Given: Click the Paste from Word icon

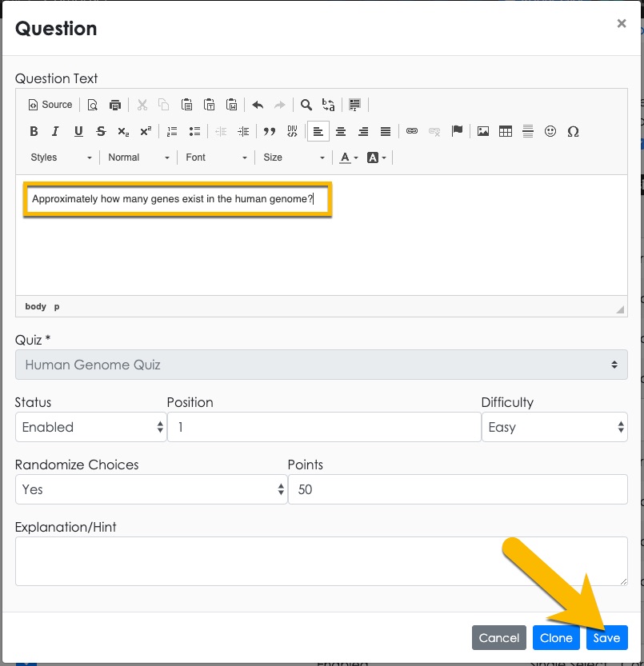Looking at the screenshot, I should click(232, 105).
